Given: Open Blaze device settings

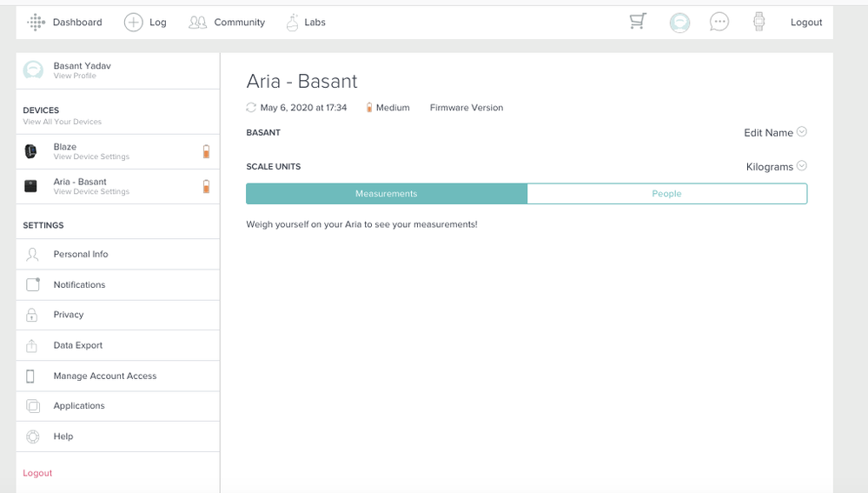Looking at the screenshot, I should pyautogui.click(x=118, y=151).
